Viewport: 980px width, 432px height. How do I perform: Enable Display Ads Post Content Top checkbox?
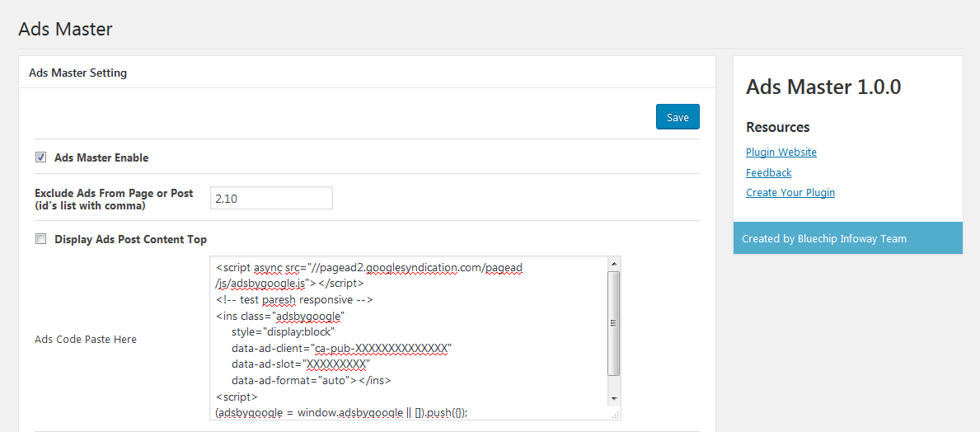[40, 239]
